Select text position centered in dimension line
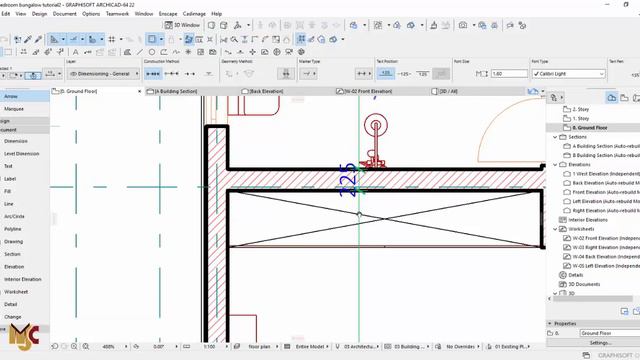640x360 pixels. point(404,74)
